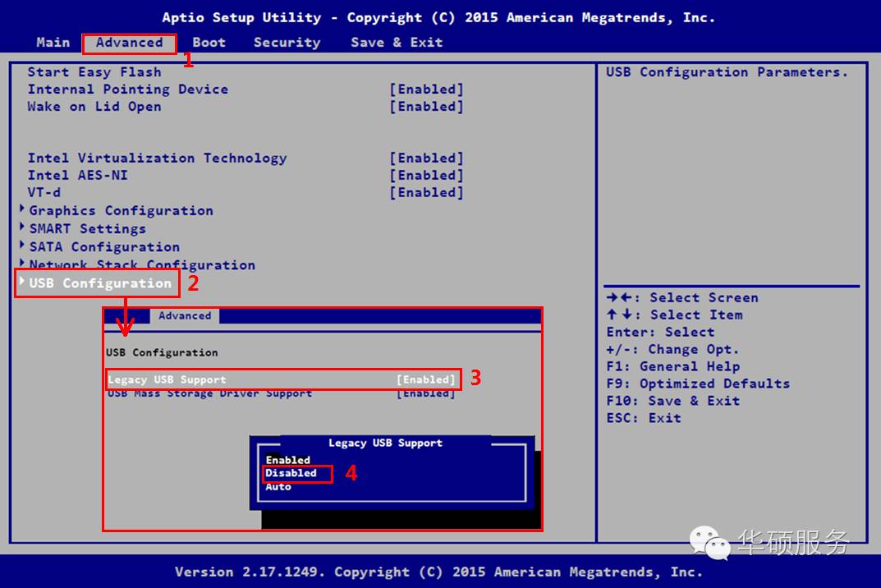Change Intel AES-NI Enabled value
The width and height of the screenshot is (881, 588).
427,176
